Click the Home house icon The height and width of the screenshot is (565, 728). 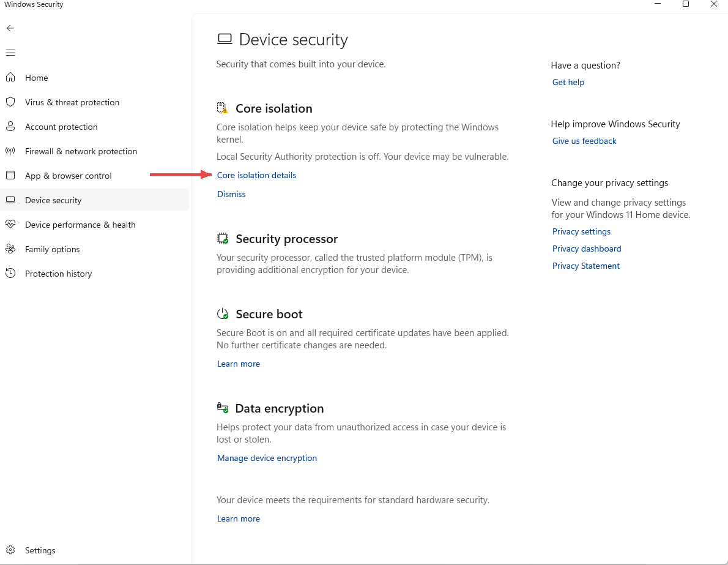(x=10, y=77)
